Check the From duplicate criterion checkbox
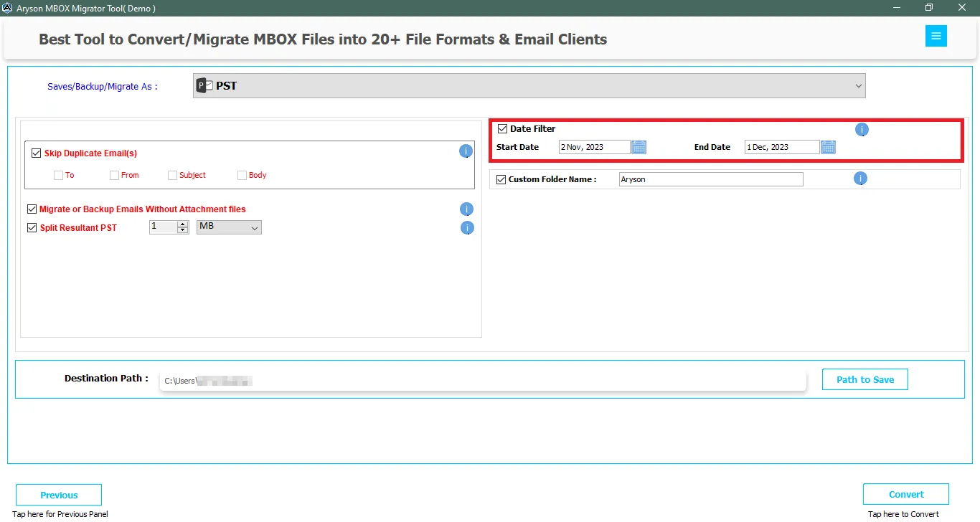This screenshot has height=522, width=980. [x=114, y=175]
